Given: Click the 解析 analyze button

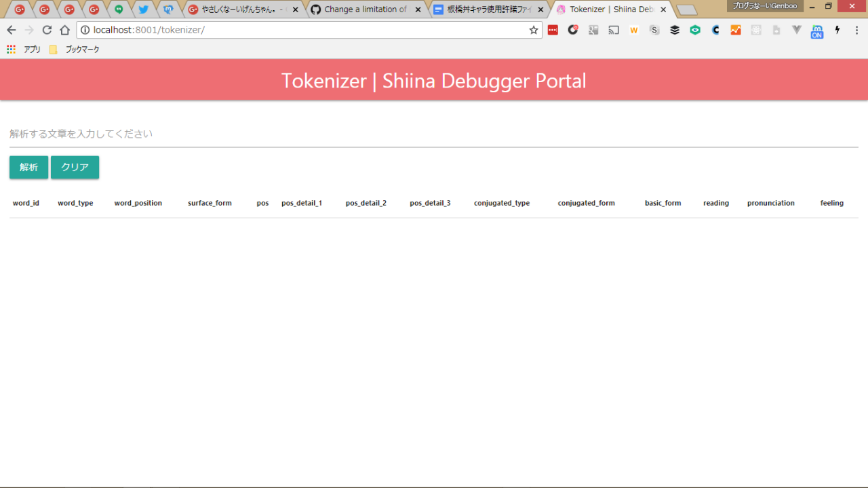Looking at the screenshot, I should tap(28, 168).
